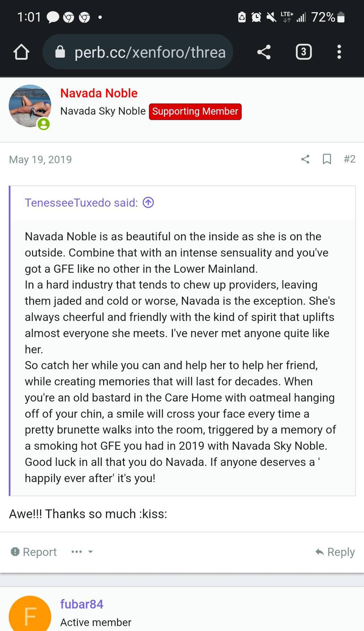Image resolution: width=364 pixels, height=631 pixels.
Task: Report this post
Action: coord(34,552)
